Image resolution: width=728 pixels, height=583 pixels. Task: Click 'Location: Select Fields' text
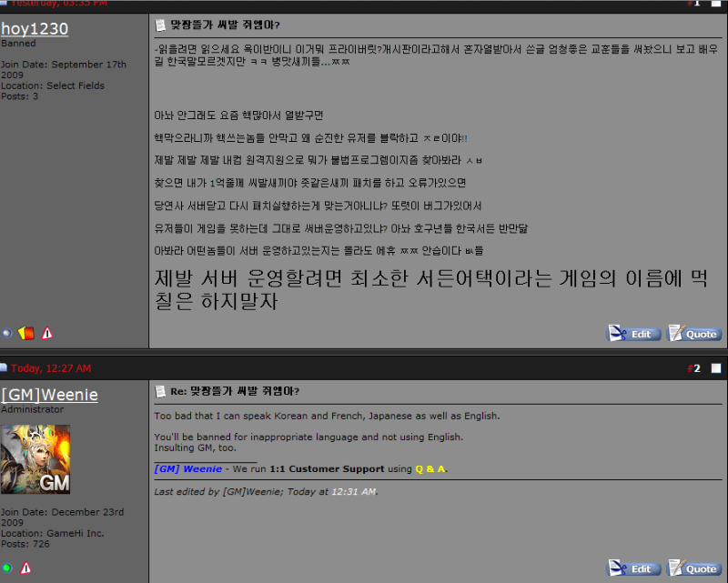(53, 85)
